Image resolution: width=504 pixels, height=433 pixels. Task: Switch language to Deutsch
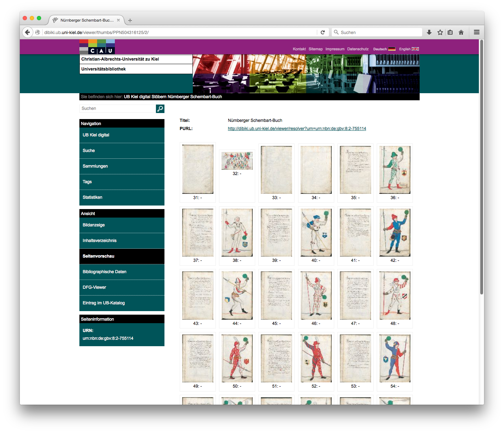coord(380,49)
